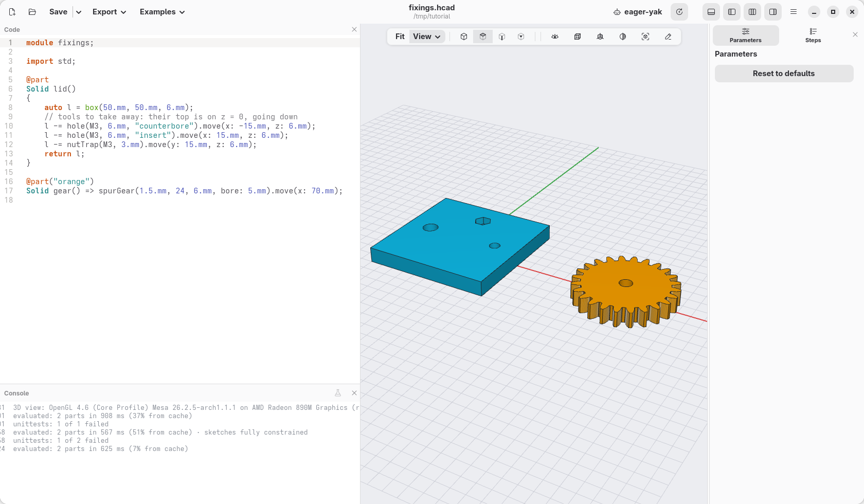Toggle the half-shaded circle icon

pyautogui.click(x=623, y=37)
